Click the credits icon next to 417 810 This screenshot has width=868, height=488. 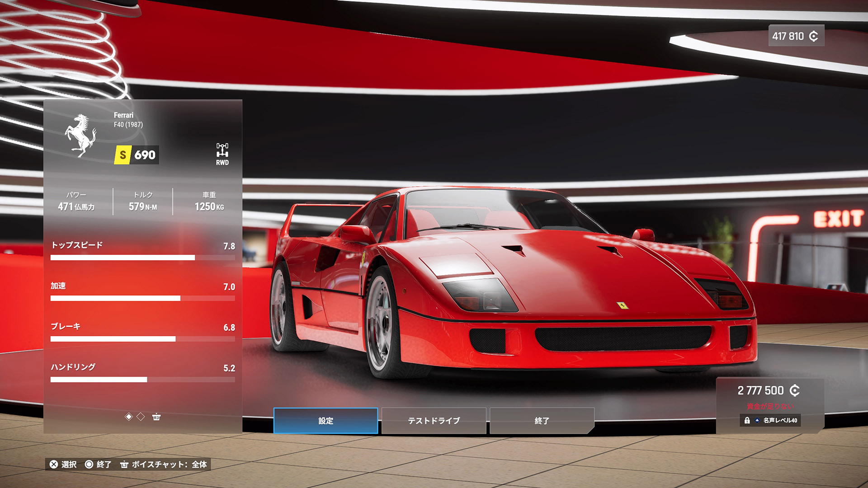click(813, 36)
